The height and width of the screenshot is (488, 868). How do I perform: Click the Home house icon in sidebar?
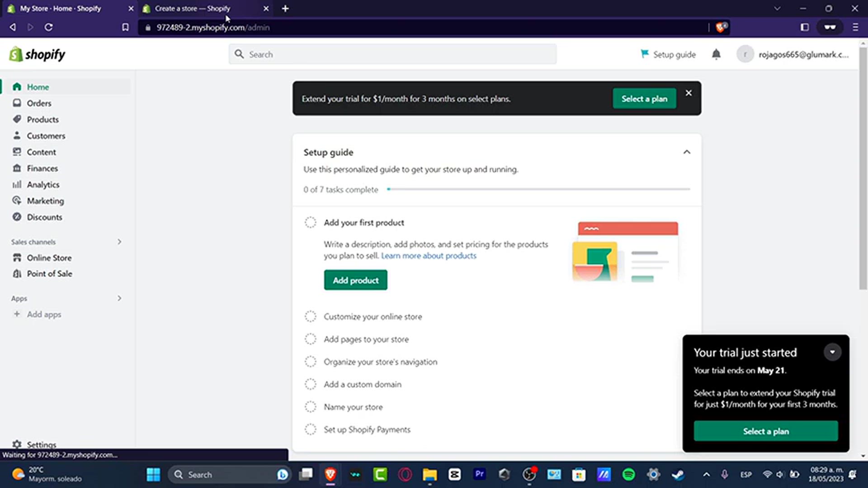pyautogui.click(x=17, y=87)
